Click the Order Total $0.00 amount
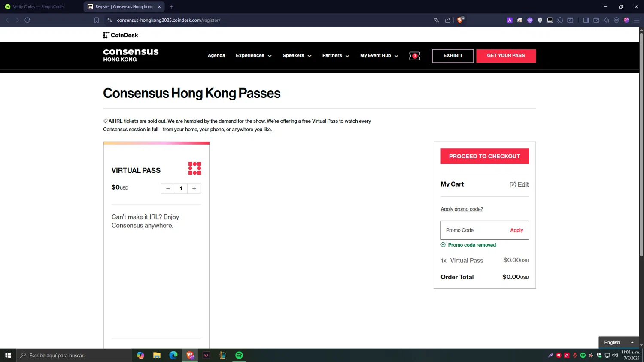 click(x=516, y=277)
